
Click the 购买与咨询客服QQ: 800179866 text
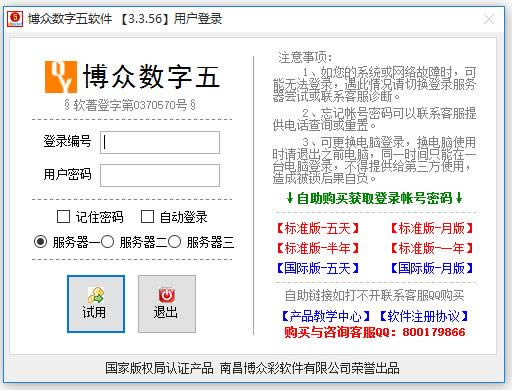click(375, 332)
